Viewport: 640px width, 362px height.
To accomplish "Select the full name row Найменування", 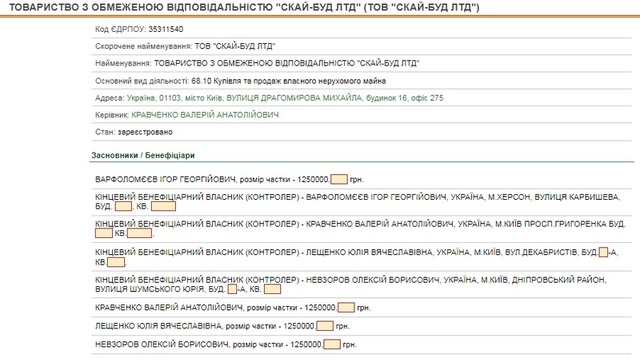I will (x=361, y=63).
